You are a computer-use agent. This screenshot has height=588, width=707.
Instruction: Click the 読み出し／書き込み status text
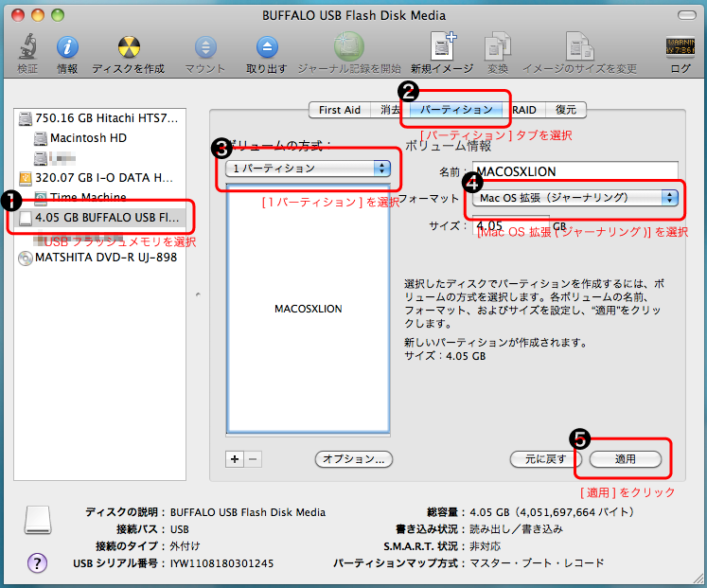[516, 529]
